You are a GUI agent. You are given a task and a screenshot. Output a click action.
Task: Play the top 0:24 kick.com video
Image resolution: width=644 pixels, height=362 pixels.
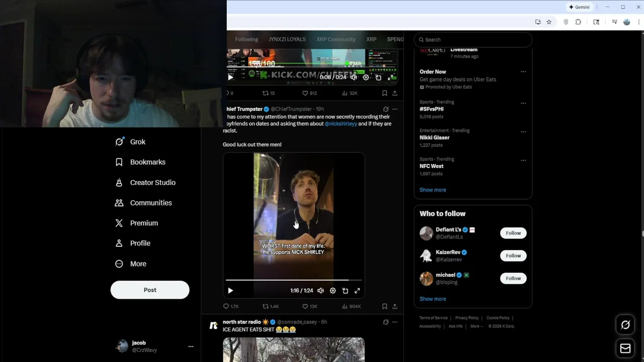coord(230,77)
